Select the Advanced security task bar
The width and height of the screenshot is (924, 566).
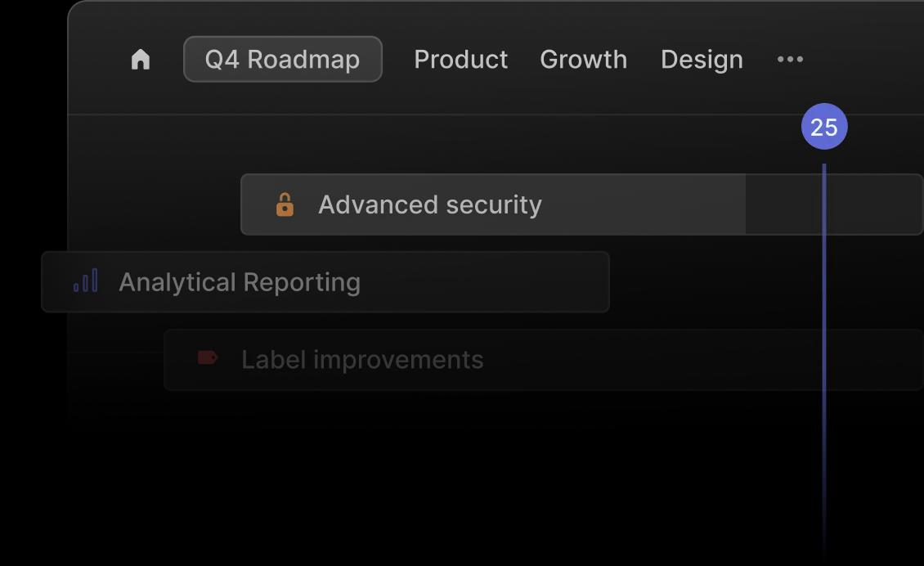coord(491,204)
